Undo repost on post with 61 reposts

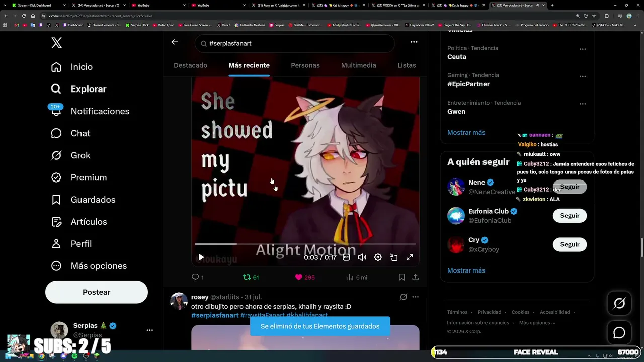tap(251, 277)
